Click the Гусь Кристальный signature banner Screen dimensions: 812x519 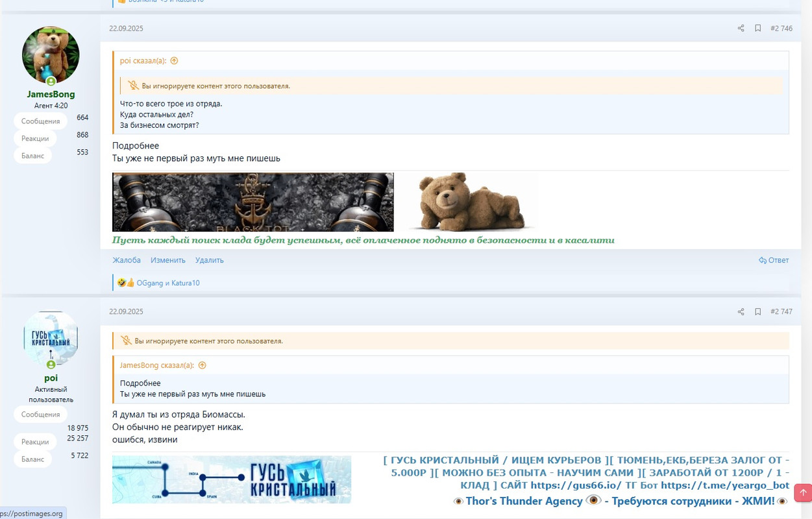point(232,479)
